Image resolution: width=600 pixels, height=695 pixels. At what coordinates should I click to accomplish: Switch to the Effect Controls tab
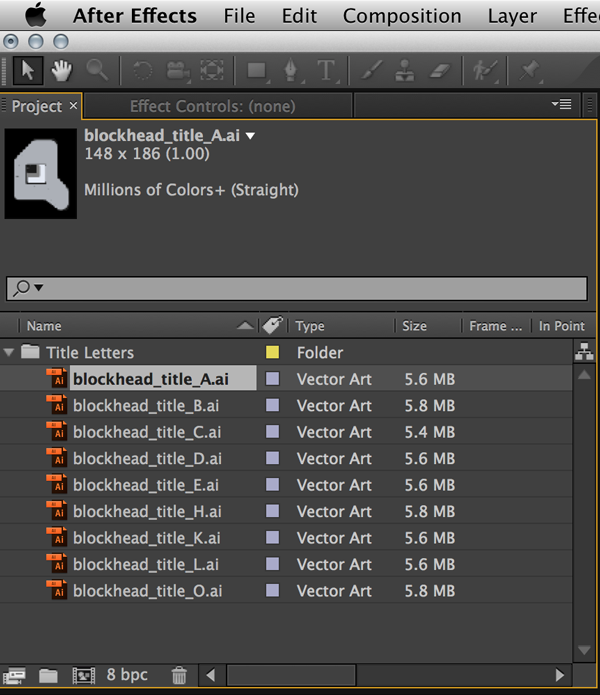point(212,106)
